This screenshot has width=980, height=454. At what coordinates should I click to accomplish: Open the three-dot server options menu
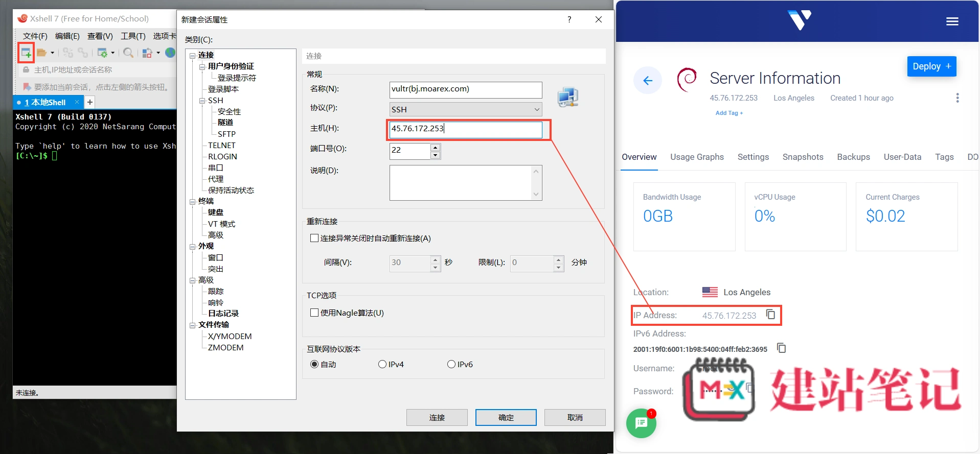pos(958,98)
